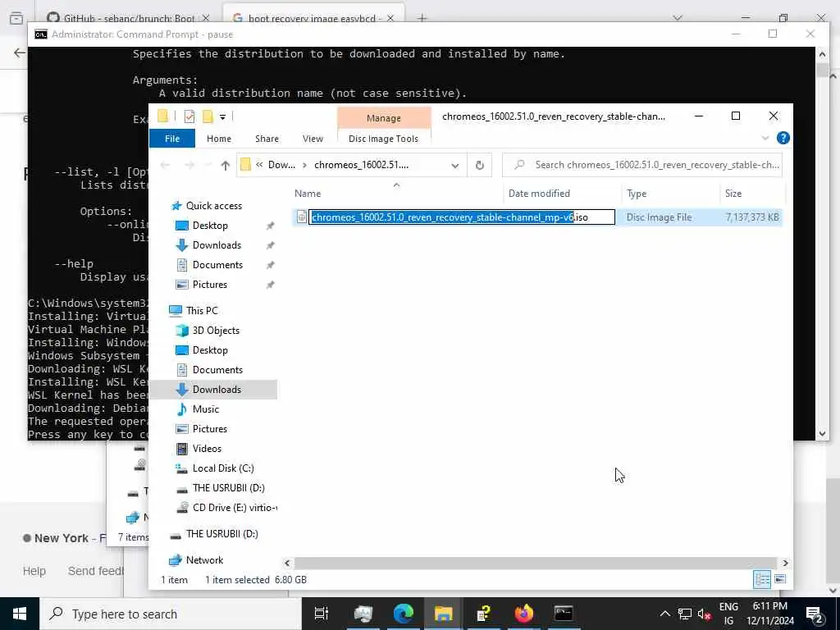The image size is (840, 630).
Task: Click the browser back arrow
Action: [x=20, y=52]
